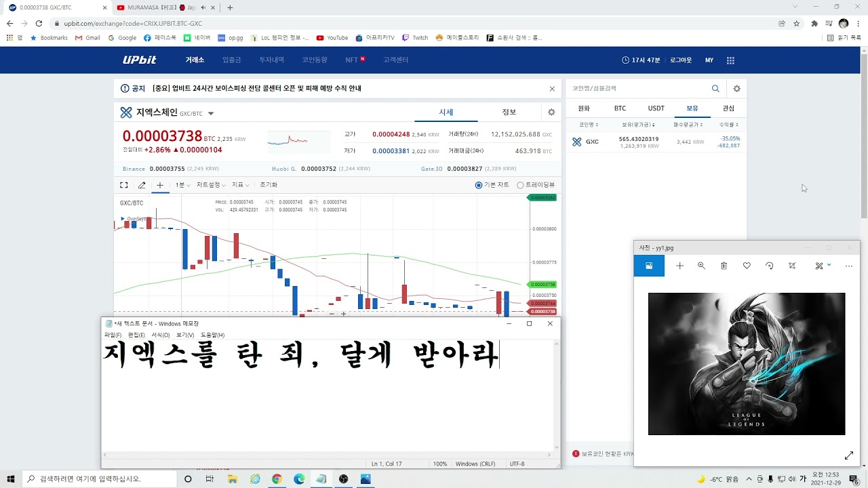The width and height of the screenshot is (868, 488).
Task: Open Notepad 보기(V) menu
Action: 184,335
